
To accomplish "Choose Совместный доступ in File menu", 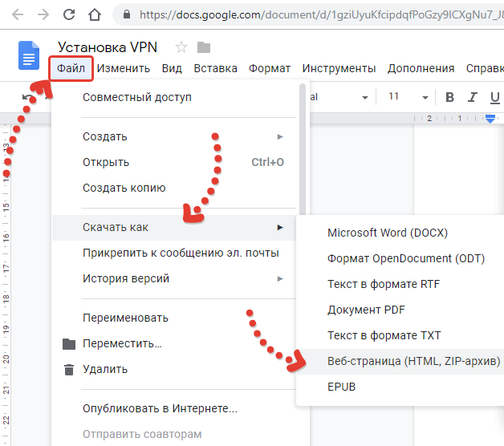I will point(174,97).
